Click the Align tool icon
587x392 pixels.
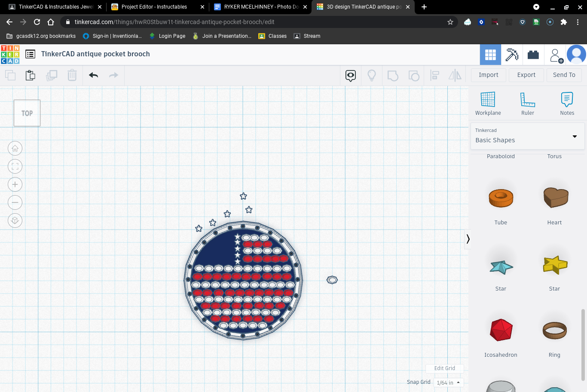pyautogui.click(x=435, y=76)
